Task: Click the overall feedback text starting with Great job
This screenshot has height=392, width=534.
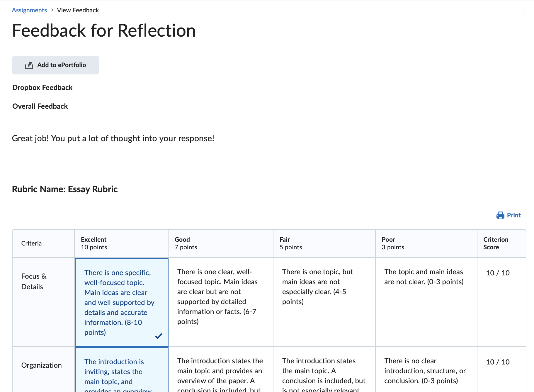Action: (x=113, y=138)
